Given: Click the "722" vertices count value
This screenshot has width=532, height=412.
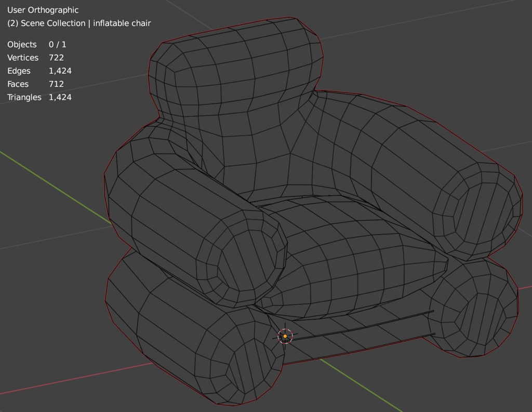Looking at the screenshot, I should point(56,58).
